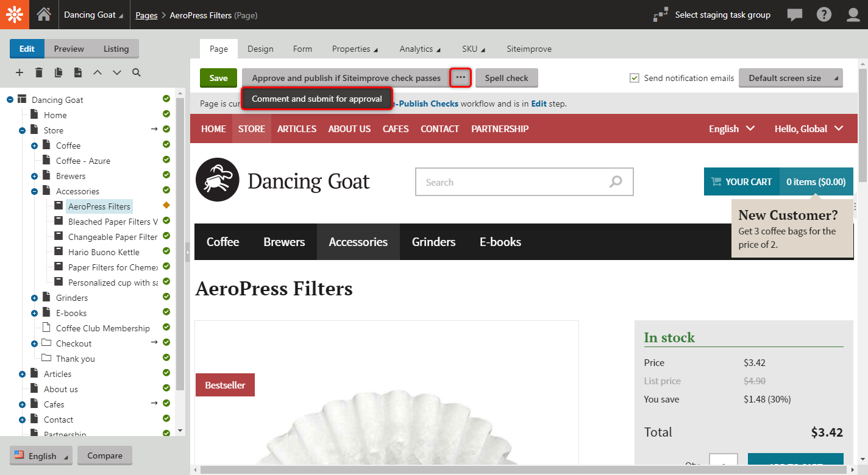Follow the Pages breadcrumb link

[x=146, y=15]
